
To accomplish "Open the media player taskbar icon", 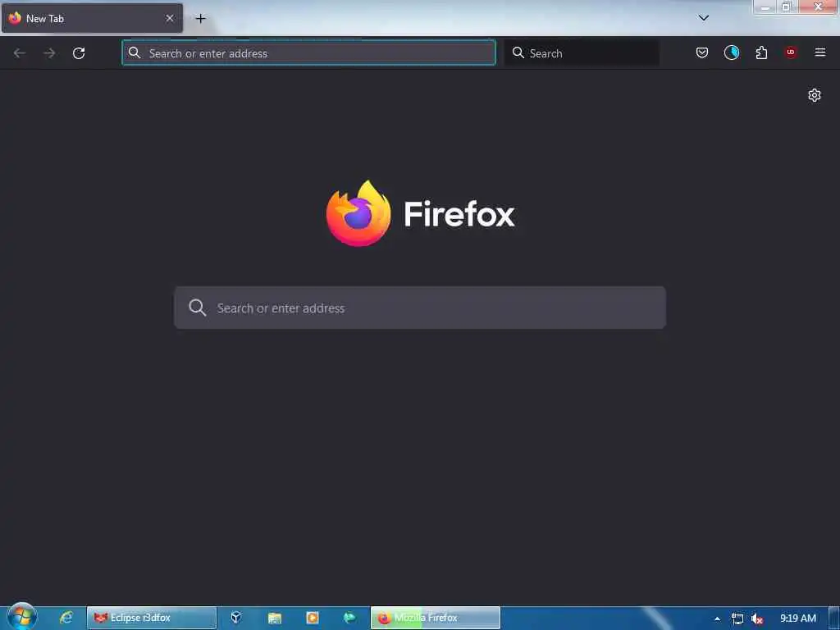I will click(x=313, y=618).
